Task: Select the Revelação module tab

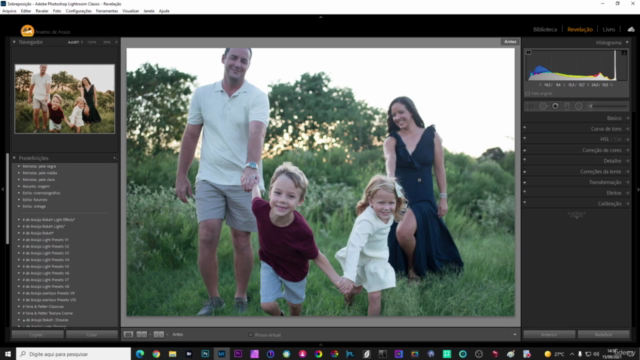Action: point(580,29)
